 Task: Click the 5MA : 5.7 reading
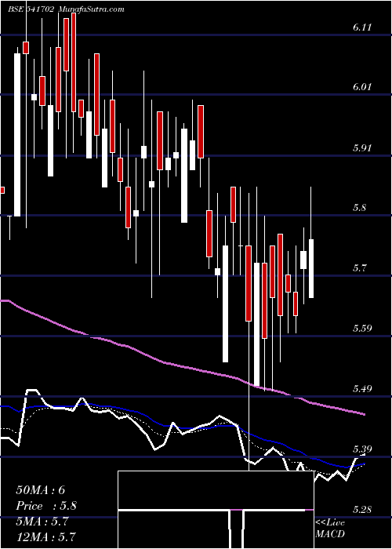(x=42, y=522)
